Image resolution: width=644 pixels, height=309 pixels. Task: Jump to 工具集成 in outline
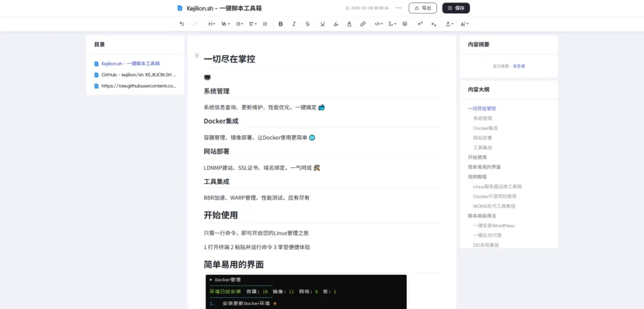(482, 147)
